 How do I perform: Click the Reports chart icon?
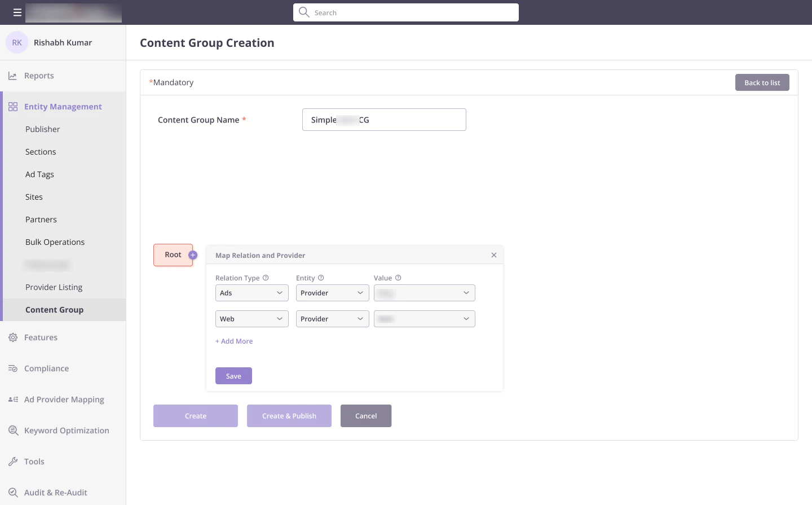pyautogui.click(x=13, y=76)
